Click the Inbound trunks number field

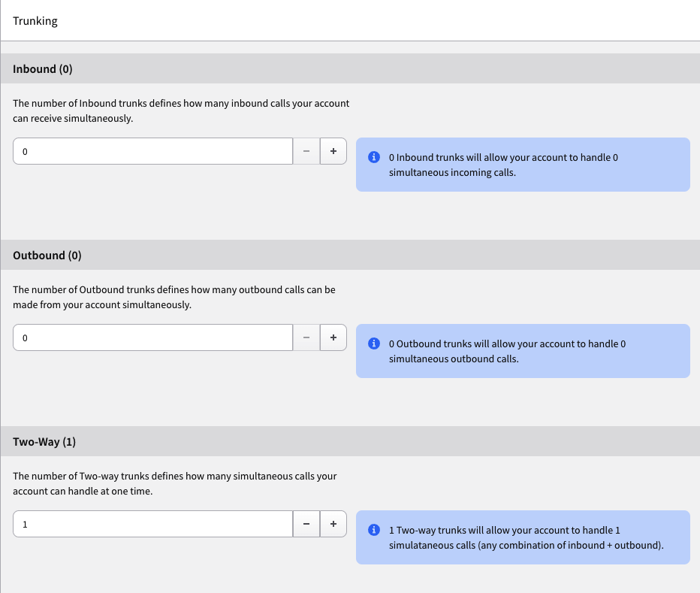click(152, 151)
